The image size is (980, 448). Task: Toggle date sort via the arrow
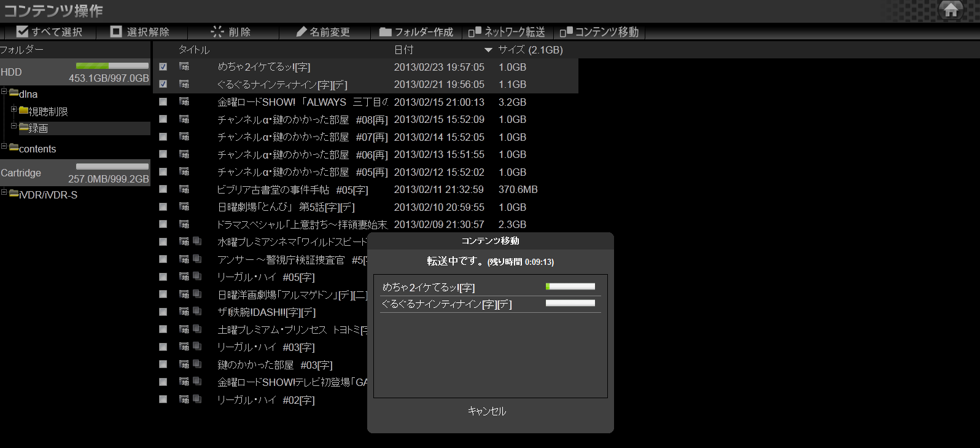pos(488,50)
